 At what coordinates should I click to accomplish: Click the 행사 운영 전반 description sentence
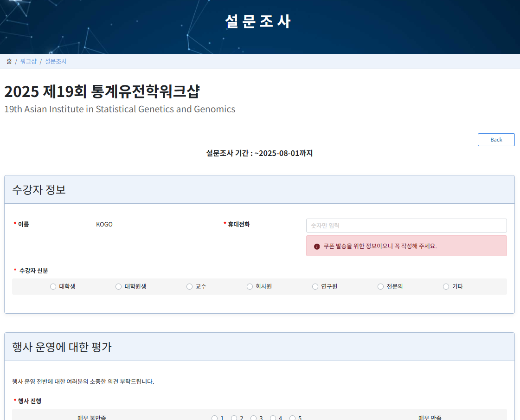83,381
